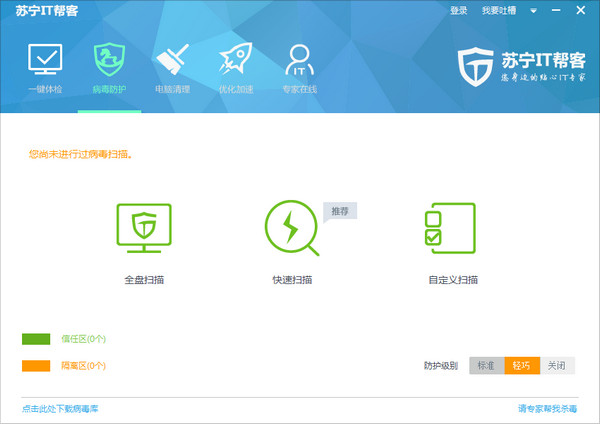Set protection level to 轻巧
Image resolution: width=600 pixels, height=424 pixels.
tap(522, 365)
